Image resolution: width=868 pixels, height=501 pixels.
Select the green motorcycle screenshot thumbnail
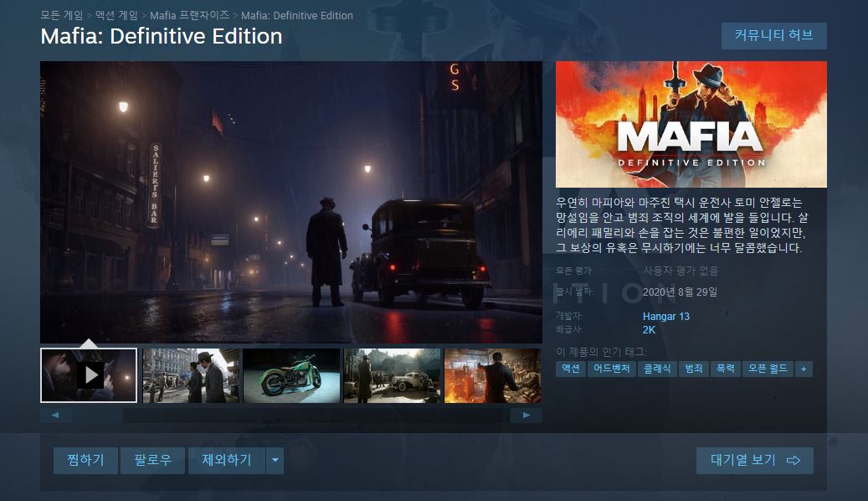pos(292,375)
